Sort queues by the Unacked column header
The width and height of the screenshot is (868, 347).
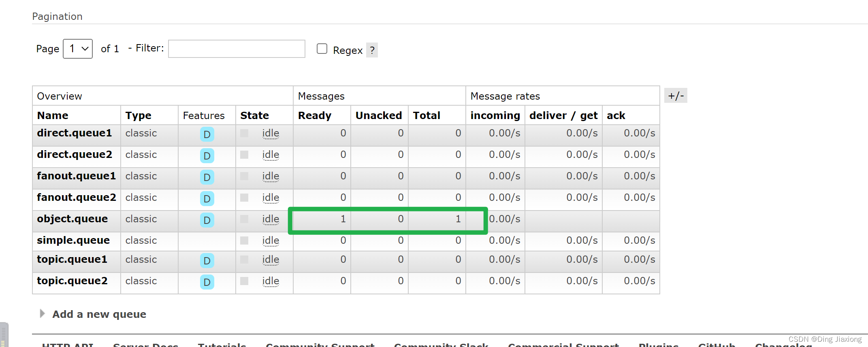click(x=379, y=115)
